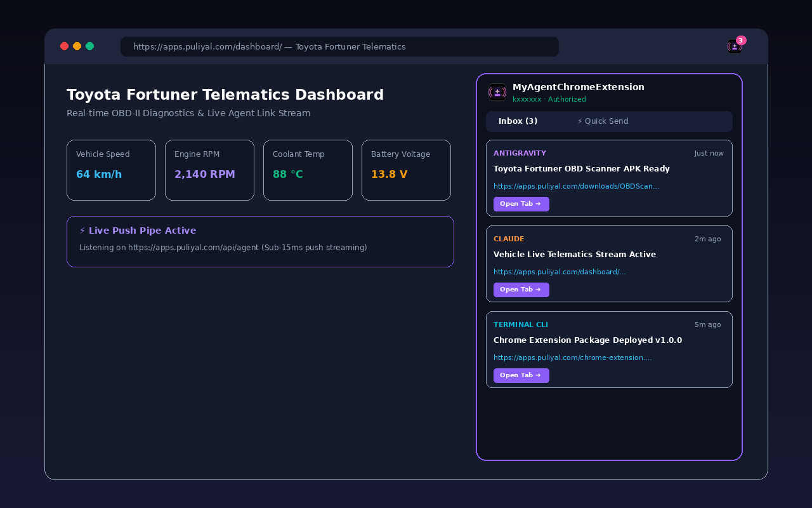The height and width of the screenshot is (508, 812).
Task: Open tab for Fortuner OBD Scanner APK message
Action: pos(521,204)
